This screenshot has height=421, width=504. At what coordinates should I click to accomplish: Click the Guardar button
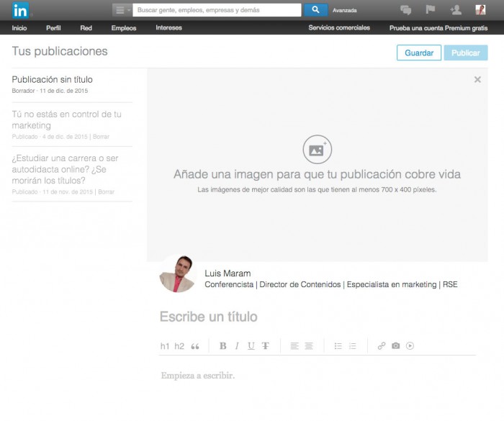click(419, 53)
